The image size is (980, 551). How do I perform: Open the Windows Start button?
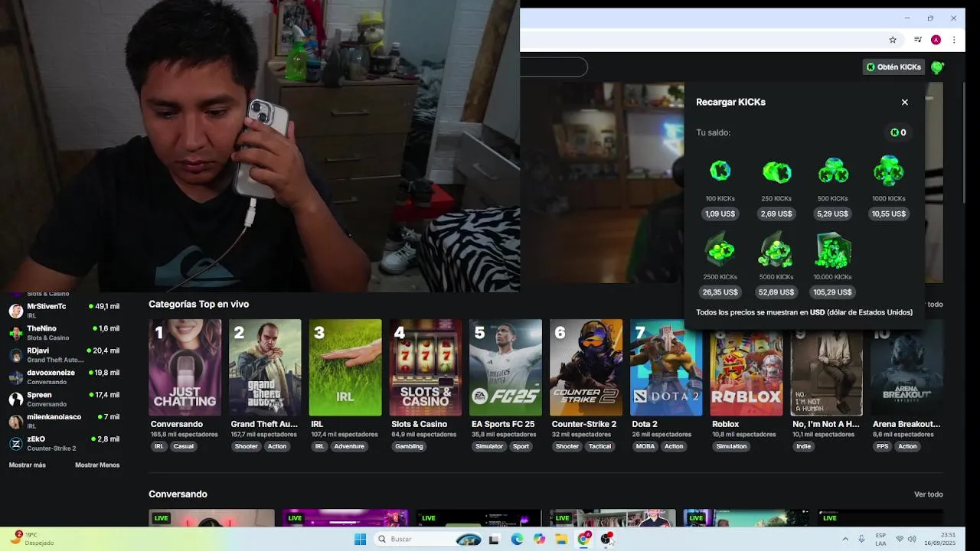pos(360,539)
